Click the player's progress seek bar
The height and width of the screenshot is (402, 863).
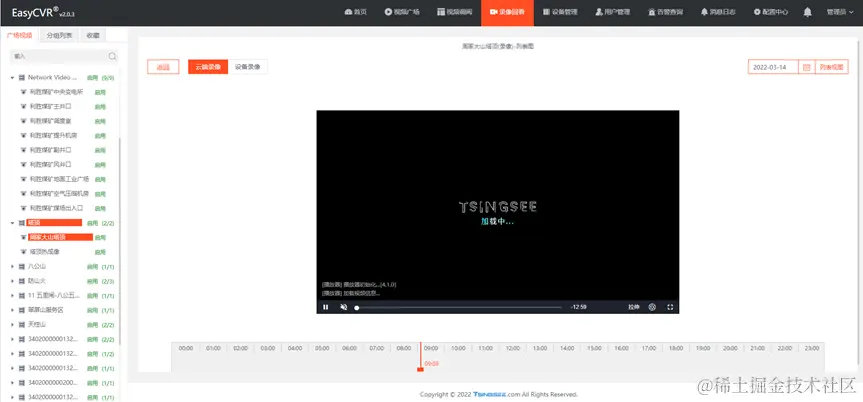pos(459,307)
